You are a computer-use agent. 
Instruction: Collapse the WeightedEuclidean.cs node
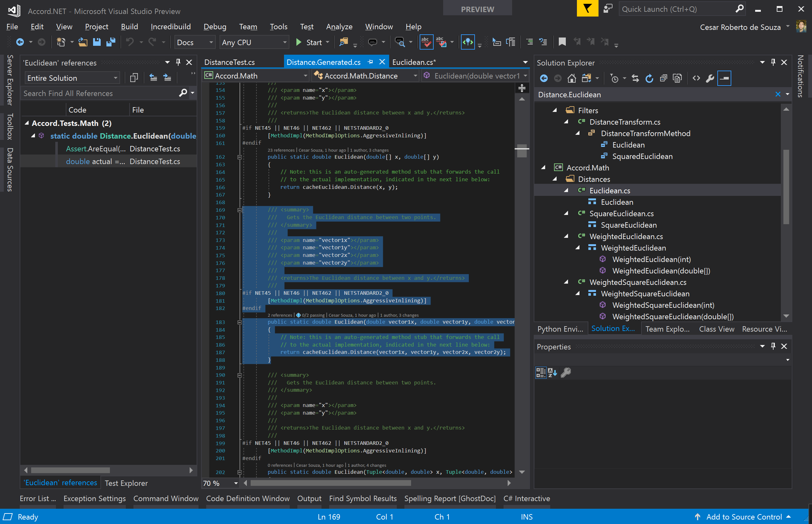(x=566, y=236)
